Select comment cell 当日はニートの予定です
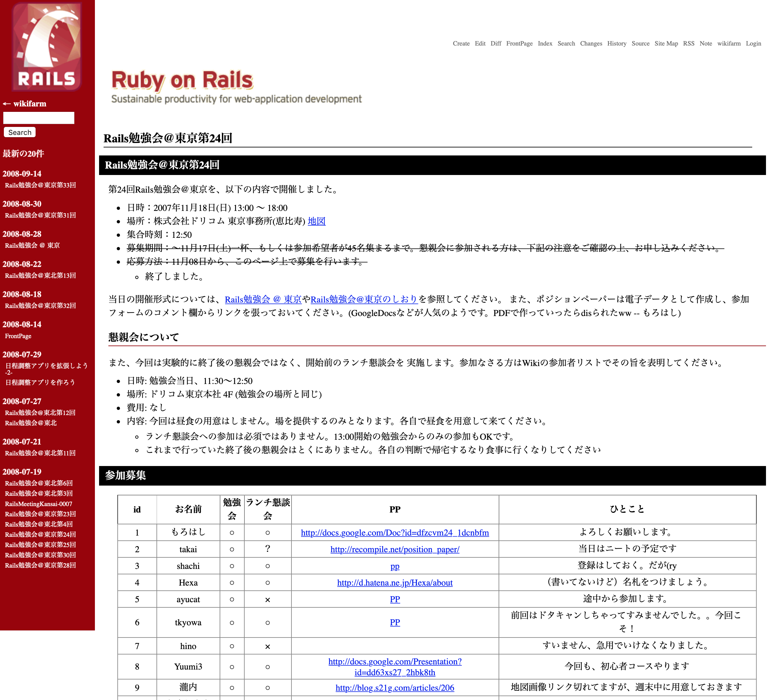The image size is (774, 700). [x=627, y=549]
